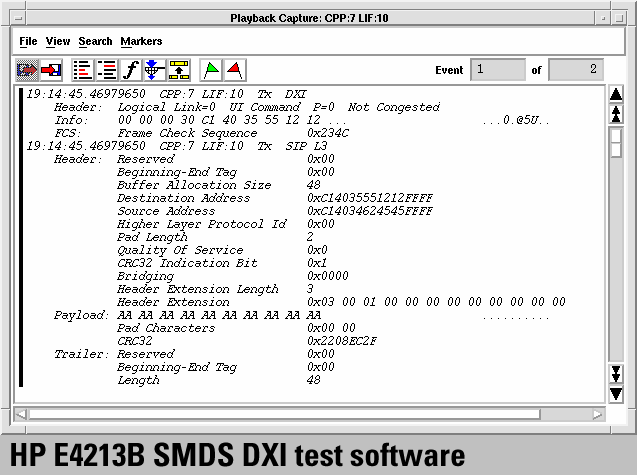Select the SIP L3 frame timestamp line
The image size is (637, 475).
[177, 146]
